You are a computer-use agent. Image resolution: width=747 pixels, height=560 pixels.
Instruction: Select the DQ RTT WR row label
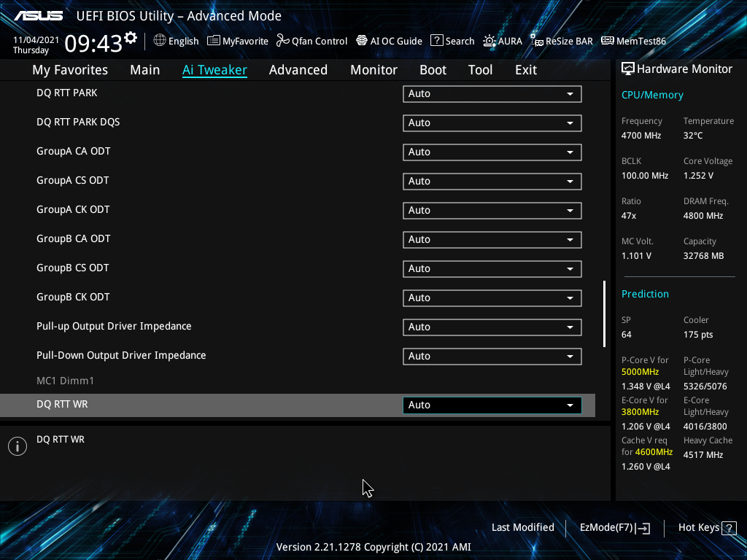(62, 404)
